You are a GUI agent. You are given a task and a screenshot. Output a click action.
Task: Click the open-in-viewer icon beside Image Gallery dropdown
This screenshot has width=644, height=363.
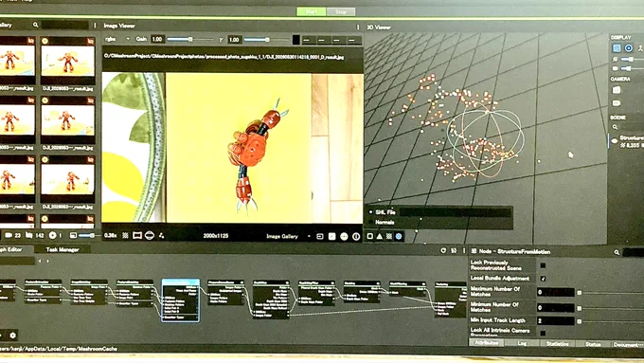(x=319, y=236)
